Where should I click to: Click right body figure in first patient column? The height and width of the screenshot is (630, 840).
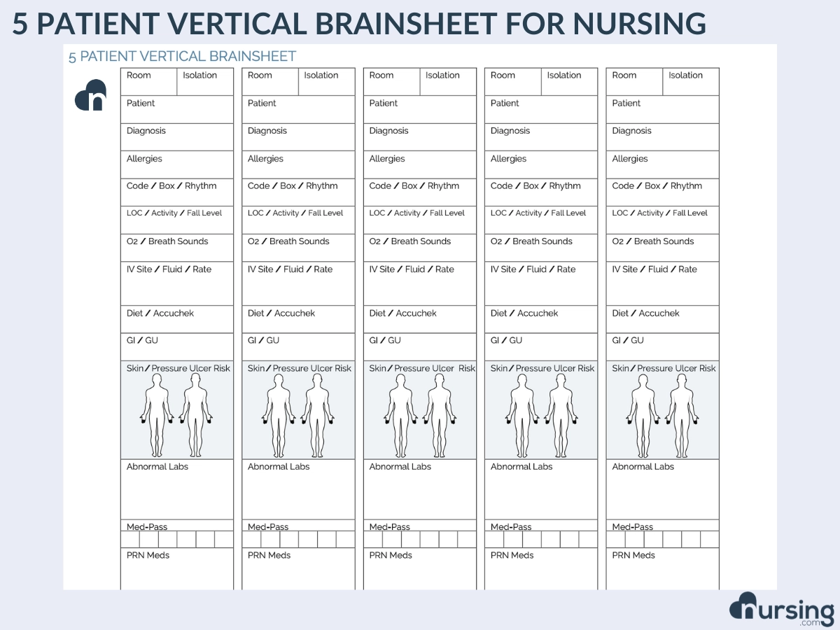point(195,414)
